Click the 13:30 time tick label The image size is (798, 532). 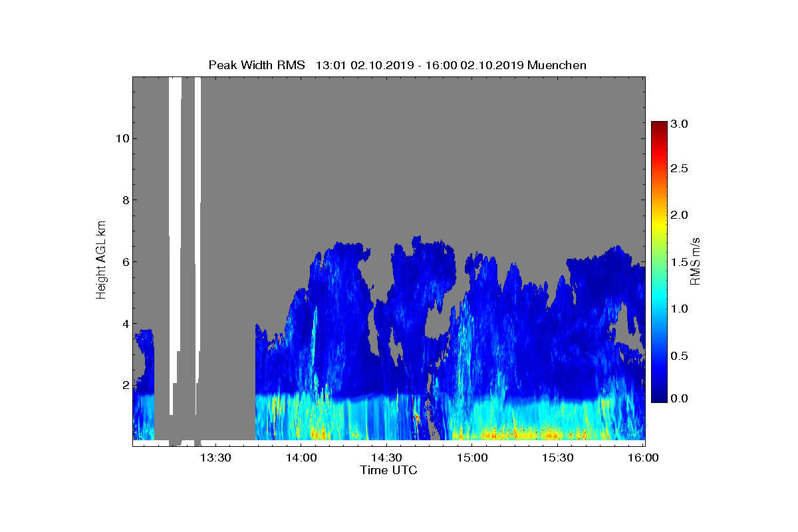click(x=216, y=458)
